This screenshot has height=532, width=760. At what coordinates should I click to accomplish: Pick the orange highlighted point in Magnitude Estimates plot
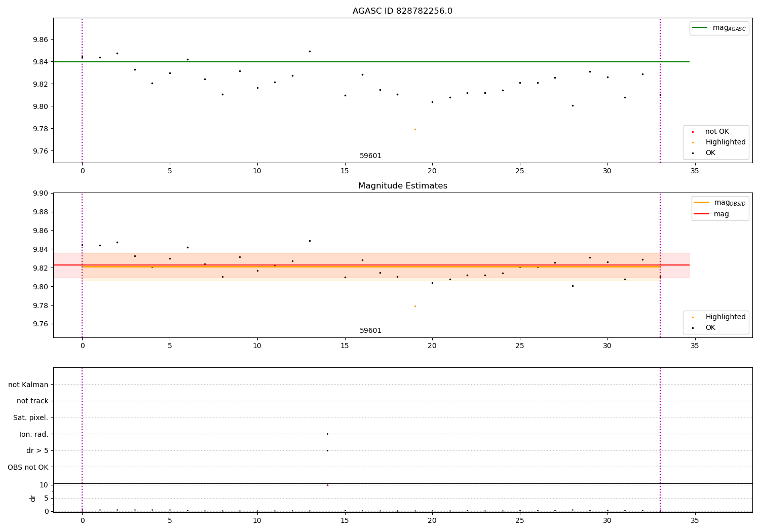[415, 306]
